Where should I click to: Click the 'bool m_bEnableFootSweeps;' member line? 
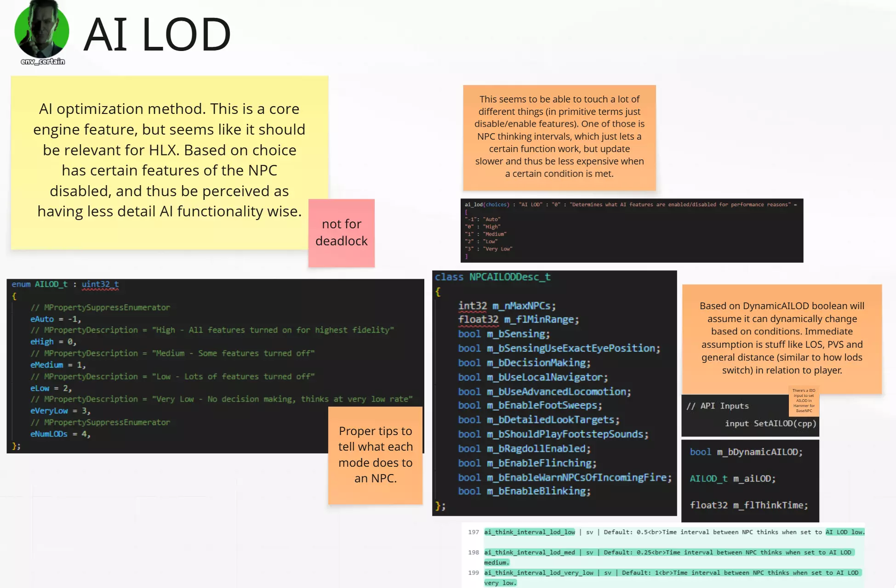point(530,405)
